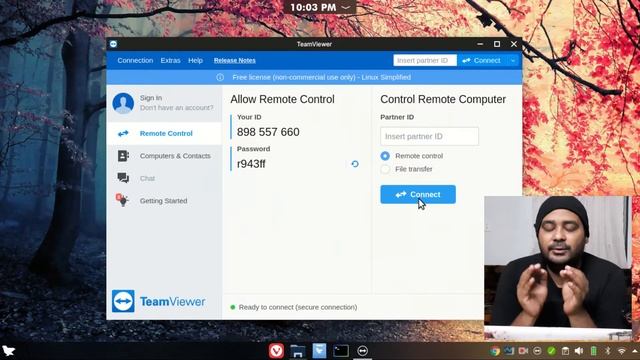Open the Remote Control sidebar tab
This screenshot has width=640, height=360.
(164, 133)
